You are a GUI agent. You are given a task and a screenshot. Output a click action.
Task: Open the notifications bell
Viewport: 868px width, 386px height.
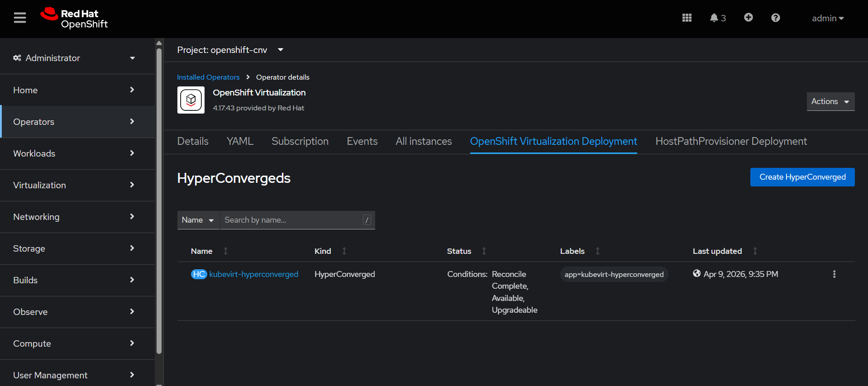tap(717, 18)
